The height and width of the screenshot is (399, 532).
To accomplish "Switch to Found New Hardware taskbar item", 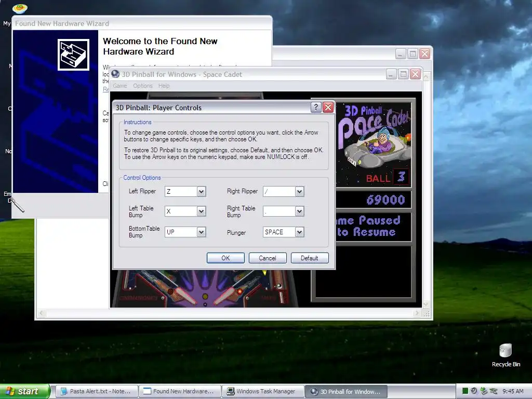I will (180, 391).
